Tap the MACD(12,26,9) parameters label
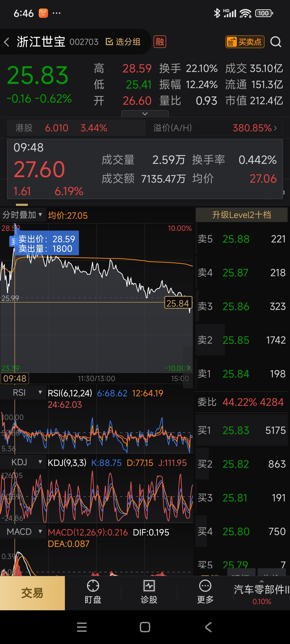The width and height of the screenshot is (290, 644). 88,532
